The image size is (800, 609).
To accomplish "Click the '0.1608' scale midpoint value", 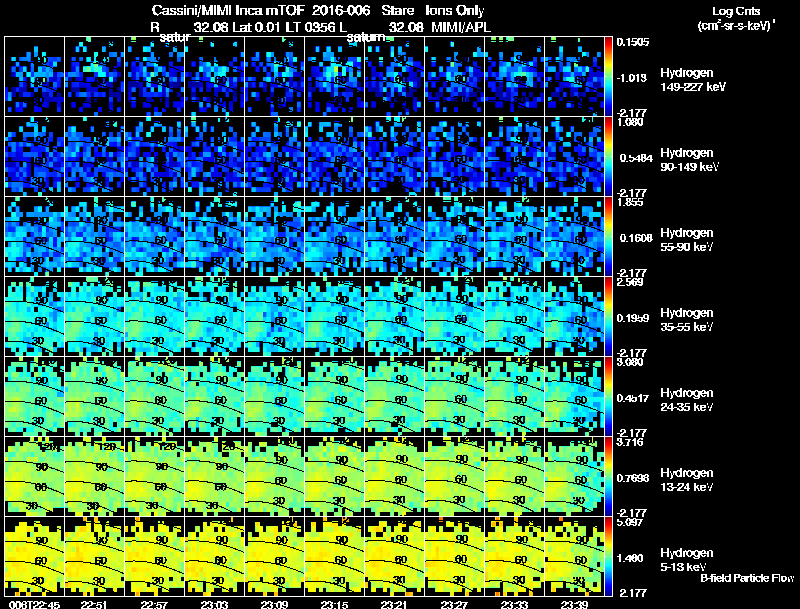I will click(x=636, y=238).
